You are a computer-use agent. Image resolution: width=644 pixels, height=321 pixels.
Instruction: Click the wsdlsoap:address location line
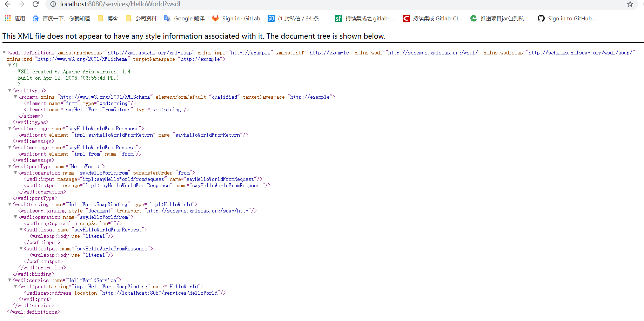[125, 293]
